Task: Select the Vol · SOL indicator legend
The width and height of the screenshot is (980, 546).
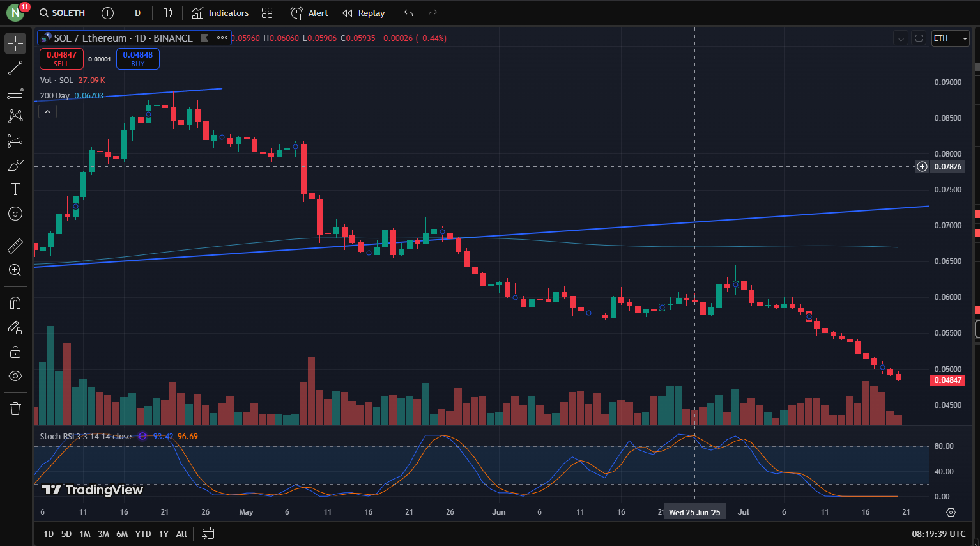Action: [x=57, y=80]
